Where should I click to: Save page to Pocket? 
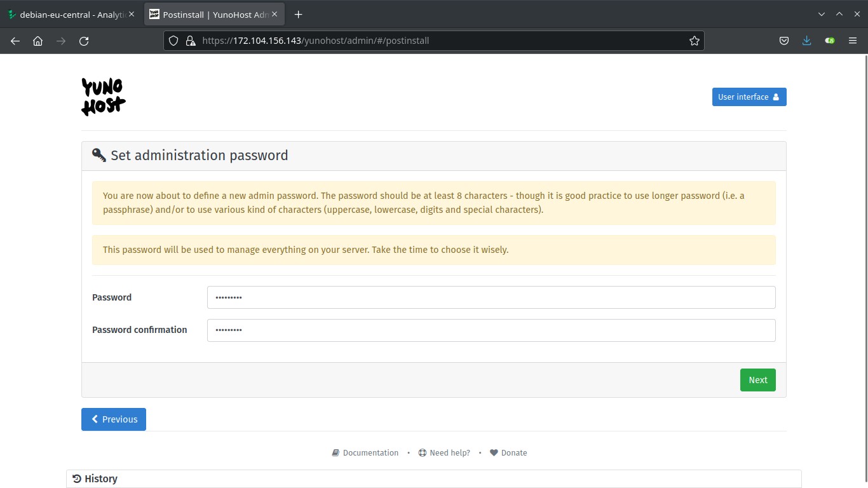tap(784, 41)
